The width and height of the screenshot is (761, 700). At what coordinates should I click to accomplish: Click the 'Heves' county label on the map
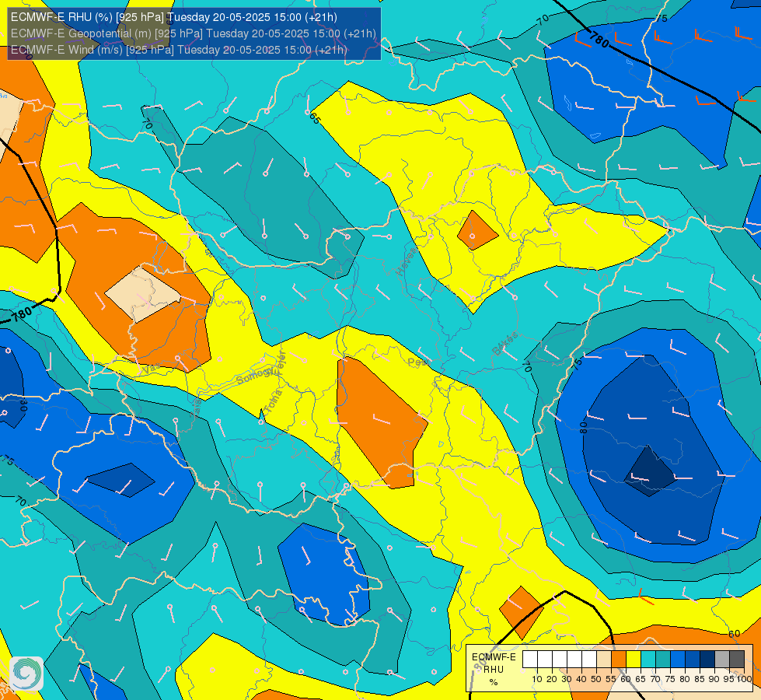(x=407, y=261)
